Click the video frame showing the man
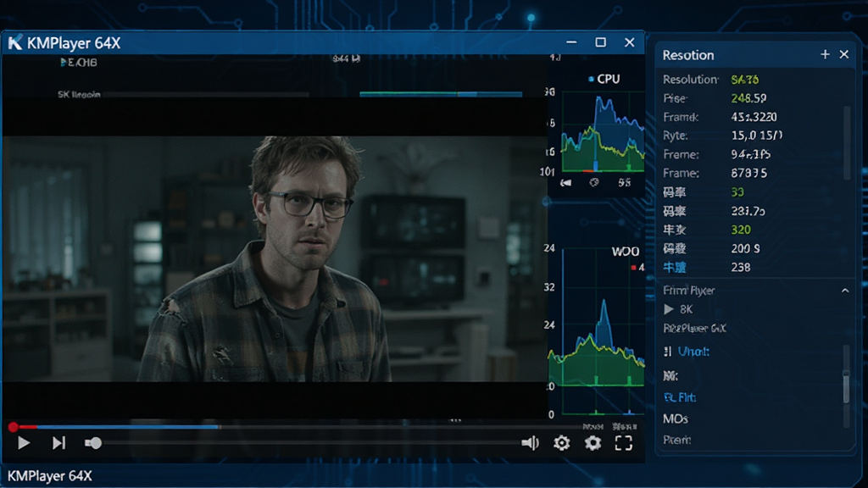Viewport: 868px width, 488px height. tap(275, 258)
